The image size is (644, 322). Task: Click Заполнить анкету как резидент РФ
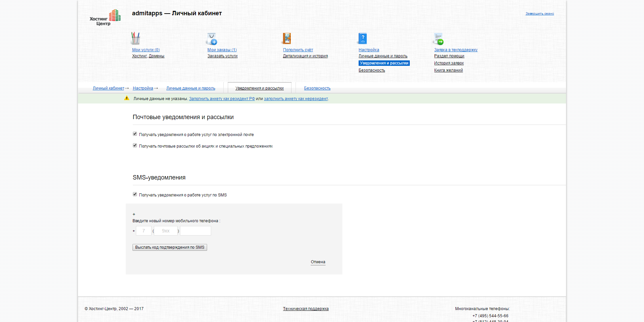click(222, 99)
